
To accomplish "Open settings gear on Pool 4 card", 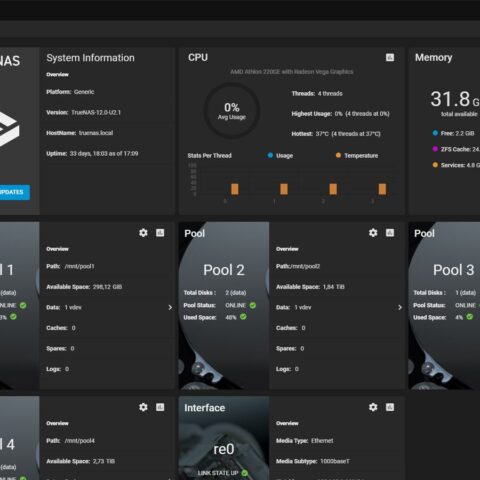I will coord(143,407).
